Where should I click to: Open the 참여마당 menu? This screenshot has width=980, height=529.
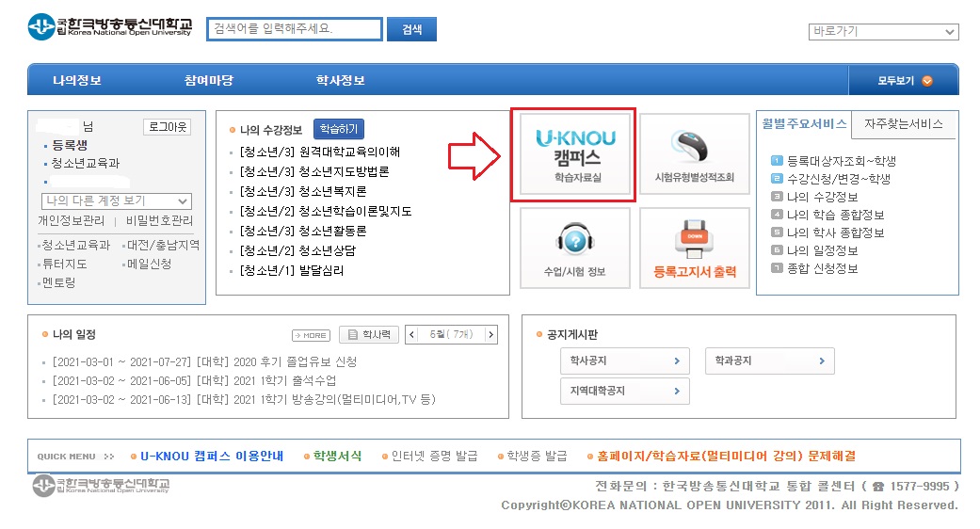[209, 81]
